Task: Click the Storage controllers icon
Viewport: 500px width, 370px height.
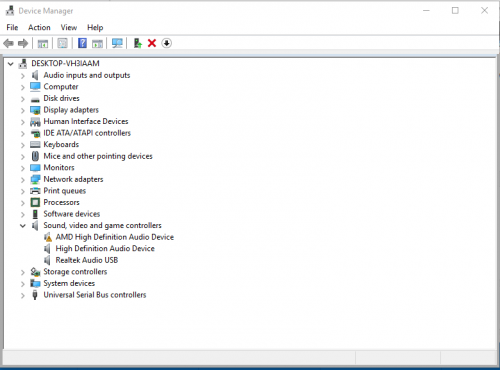Action: (35, 272)
